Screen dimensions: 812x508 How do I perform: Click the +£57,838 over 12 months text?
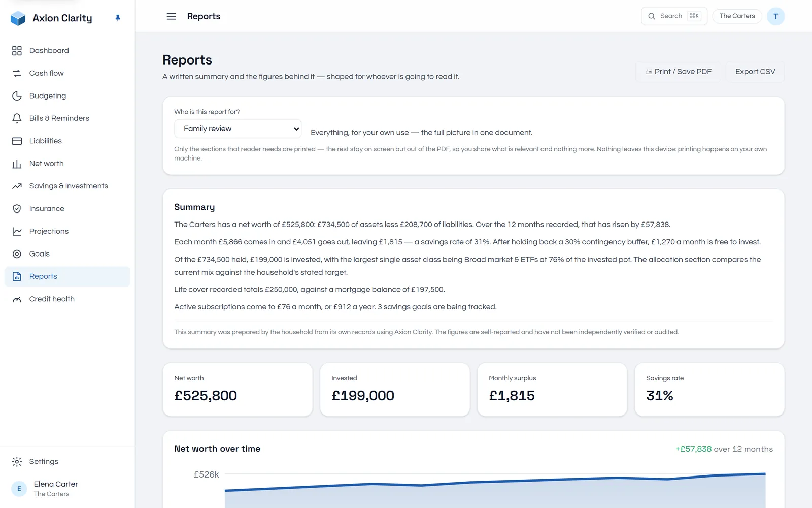point(724,449)
